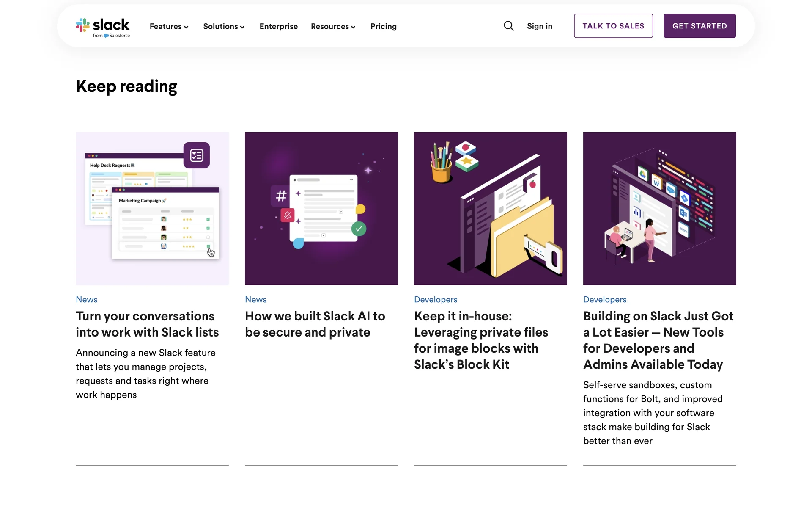Click the Salesforce cloud icon under logo
The width and height of the screenshot is (812, 508).
coord(106,36)
